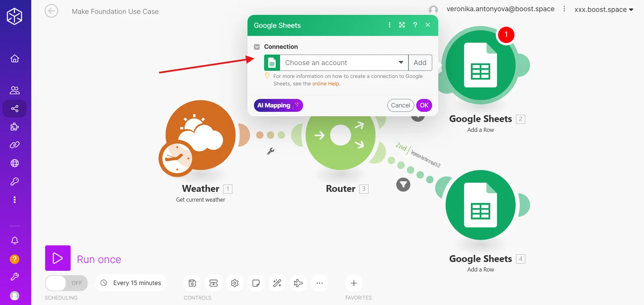
Task: Click the Auto-align magic wand icon
Action: point(277,283)
